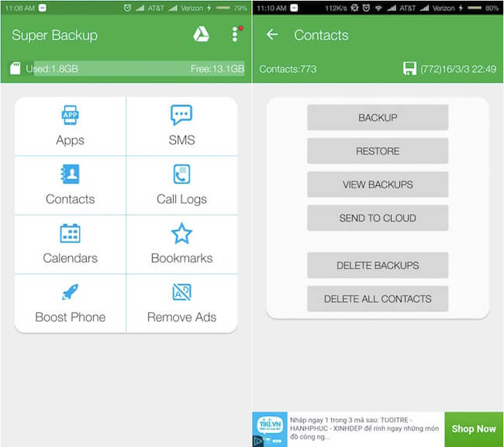
Task: Tap the Boost Phone label
Action: point(70,318)
